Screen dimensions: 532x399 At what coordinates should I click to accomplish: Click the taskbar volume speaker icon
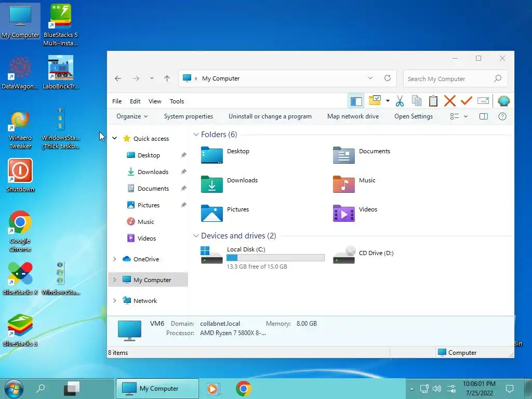437,389
